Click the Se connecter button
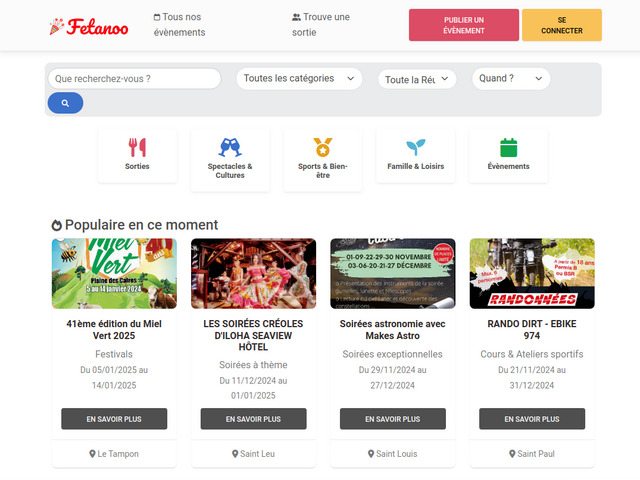Screen dimensions: 640x480 click(x=562, y=25)
